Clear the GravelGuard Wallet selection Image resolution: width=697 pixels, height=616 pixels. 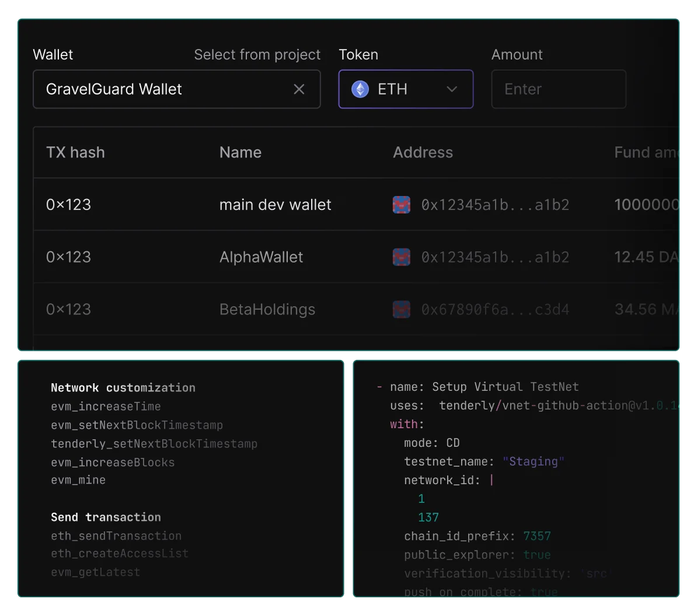click(x=299, y=89)
